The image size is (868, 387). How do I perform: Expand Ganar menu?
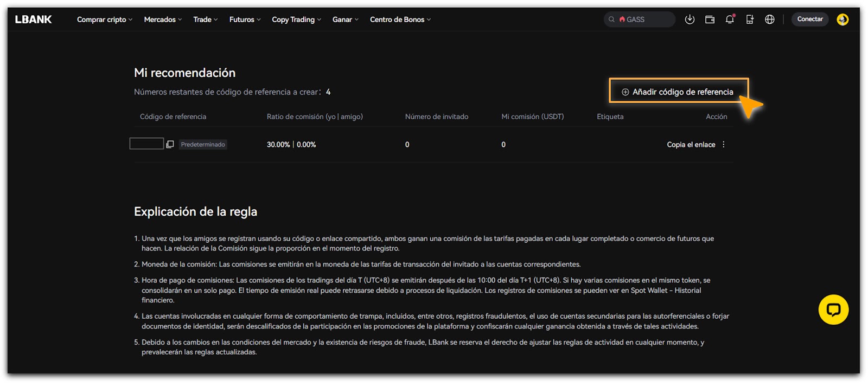point(346,20)
